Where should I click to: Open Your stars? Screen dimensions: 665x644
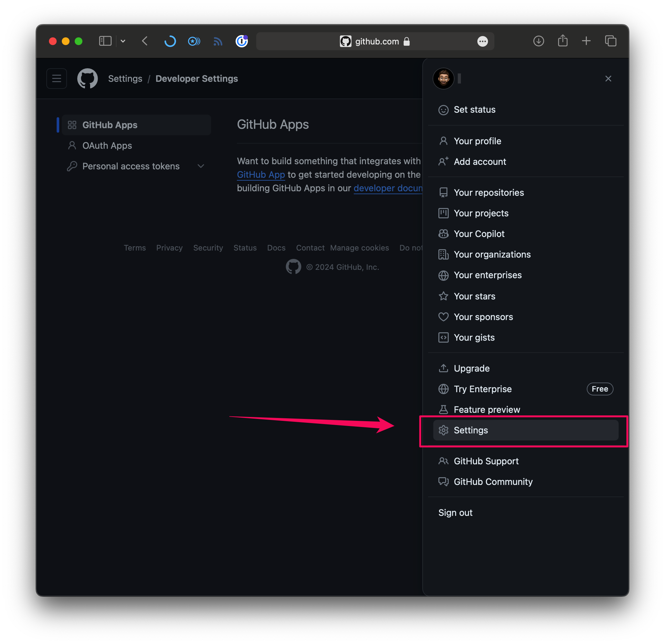click(x=526, y=296)
